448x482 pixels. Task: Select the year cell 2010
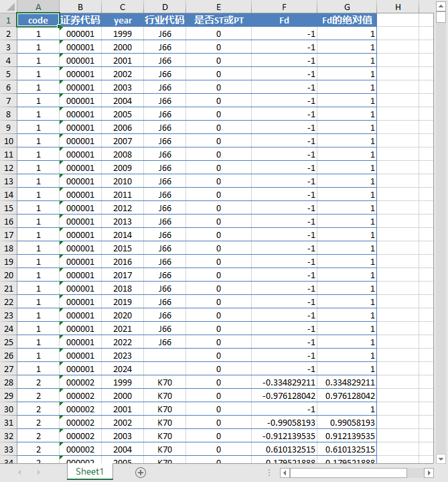point(123,182)
